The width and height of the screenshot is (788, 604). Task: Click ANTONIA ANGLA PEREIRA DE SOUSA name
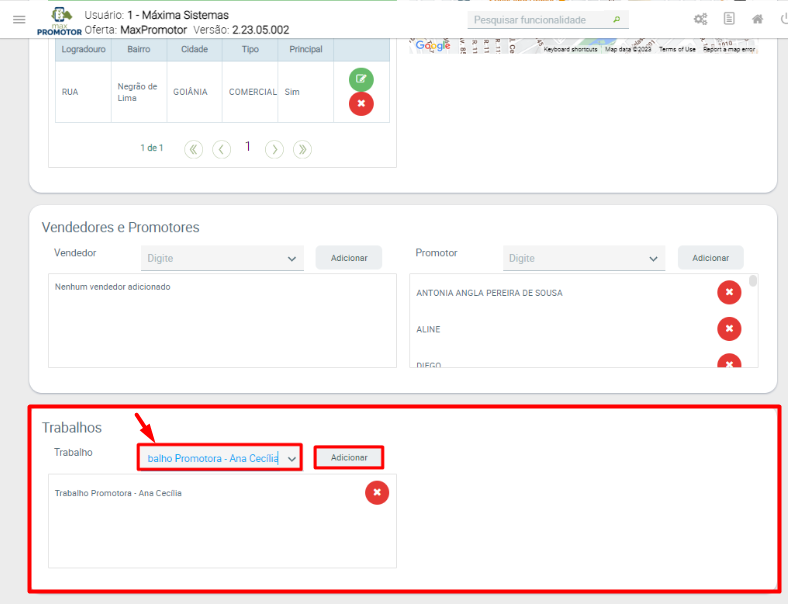pyautogui.click(x=489, y=293)
